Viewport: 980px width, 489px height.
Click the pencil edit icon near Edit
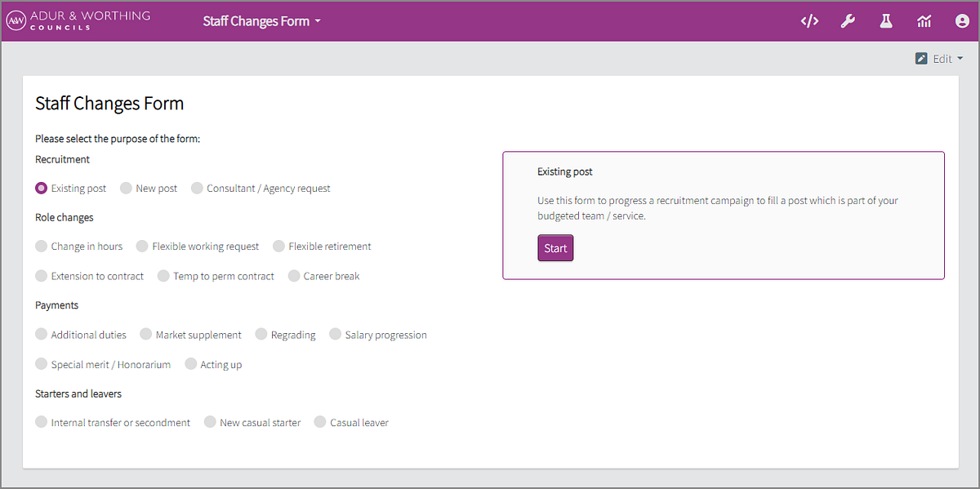(920, 58)
